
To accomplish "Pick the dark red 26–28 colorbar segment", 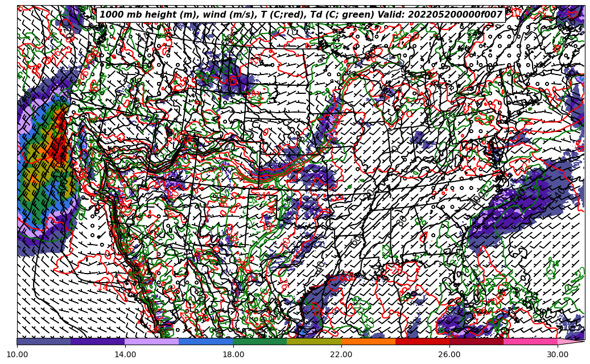I will [x=476, y=341].
